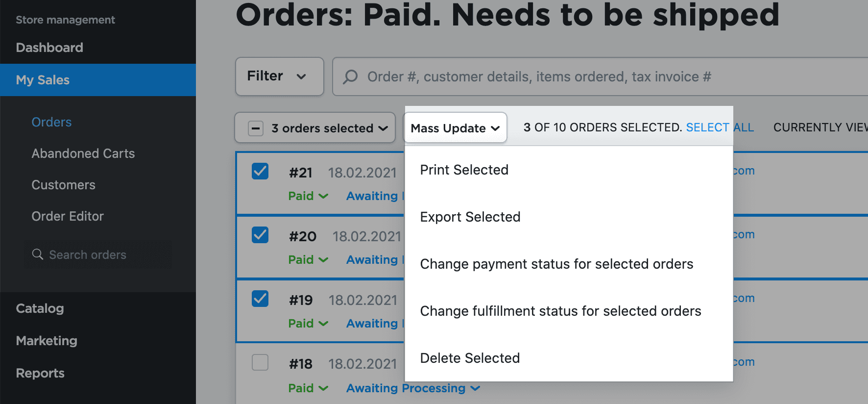Tick the checkbox for order #18
868x404 pixels.
click(x=260, y=363)
